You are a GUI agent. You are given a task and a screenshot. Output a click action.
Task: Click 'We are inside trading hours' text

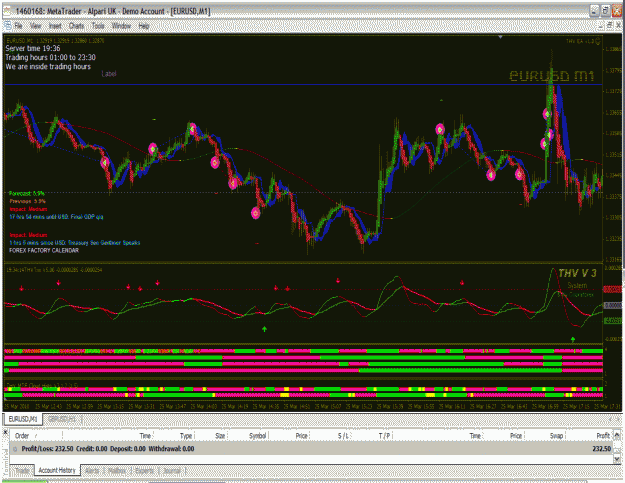(x=48, y=67)
